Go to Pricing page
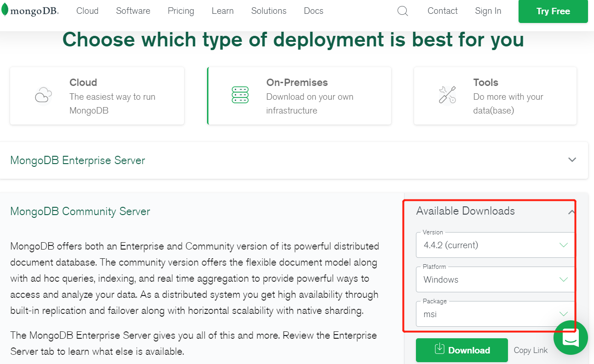The height and width of the screenshot is (364, 594). [181, 11]
